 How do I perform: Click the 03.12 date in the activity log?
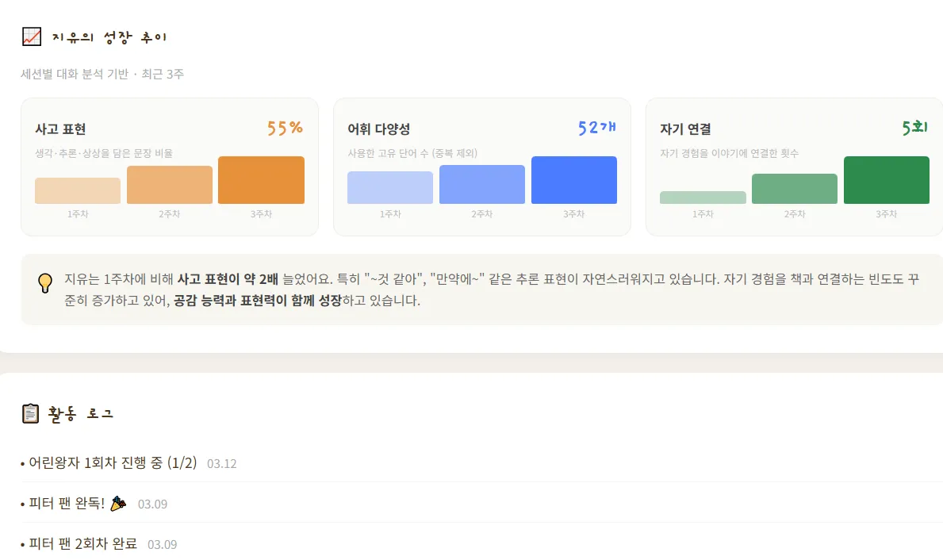tap(222, 463)
